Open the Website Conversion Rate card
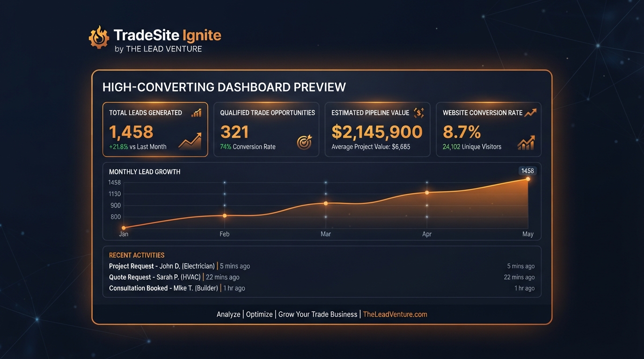 [489, 129]
